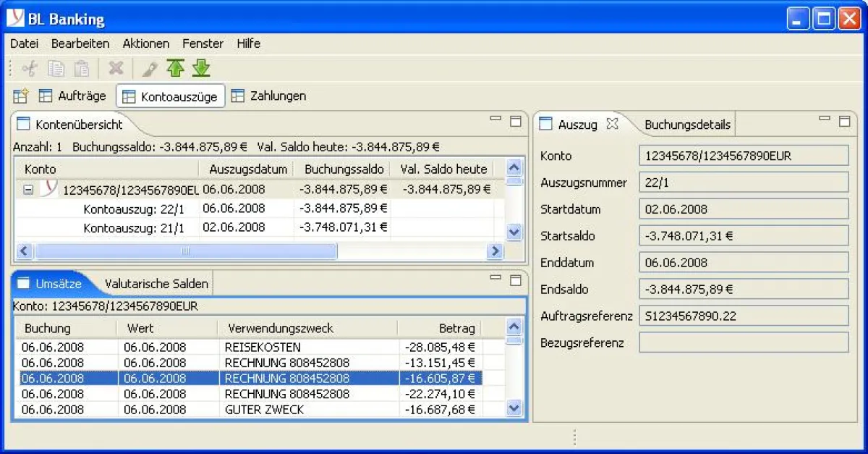Screen dimensions: 868x454
Task: Switch to Zahlungen perspective
Action: (277, 96)
